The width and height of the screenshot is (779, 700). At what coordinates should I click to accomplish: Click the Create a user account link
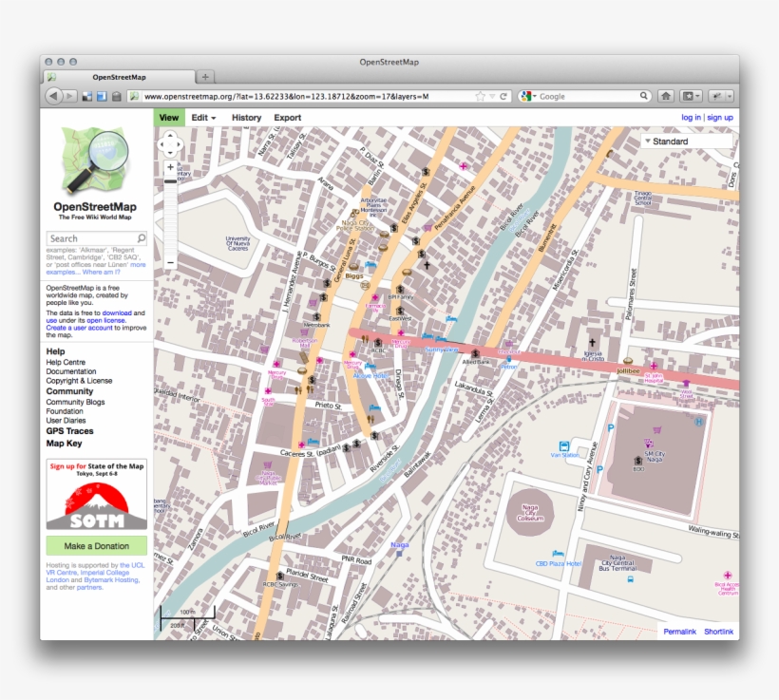[80, 328]
